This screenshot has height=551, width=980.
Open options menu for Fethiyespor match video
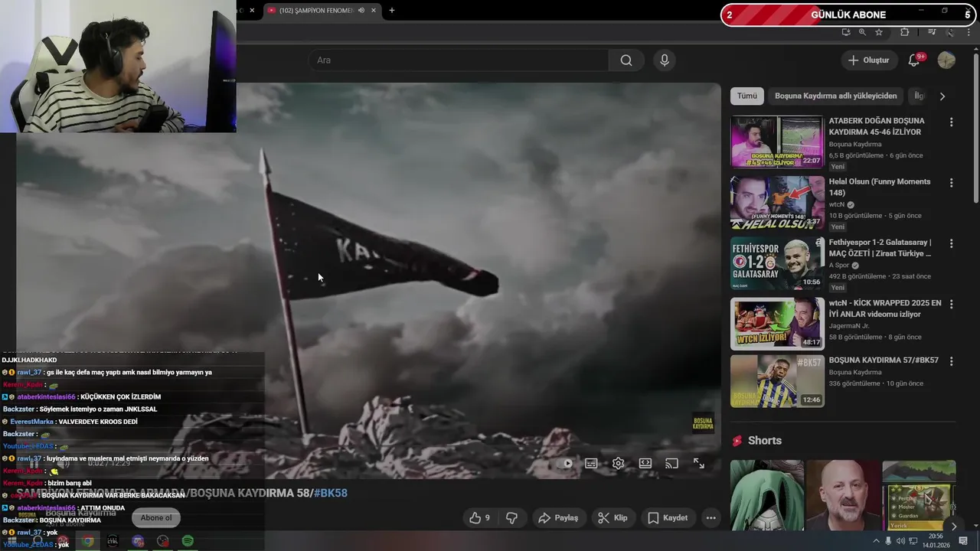952,243
